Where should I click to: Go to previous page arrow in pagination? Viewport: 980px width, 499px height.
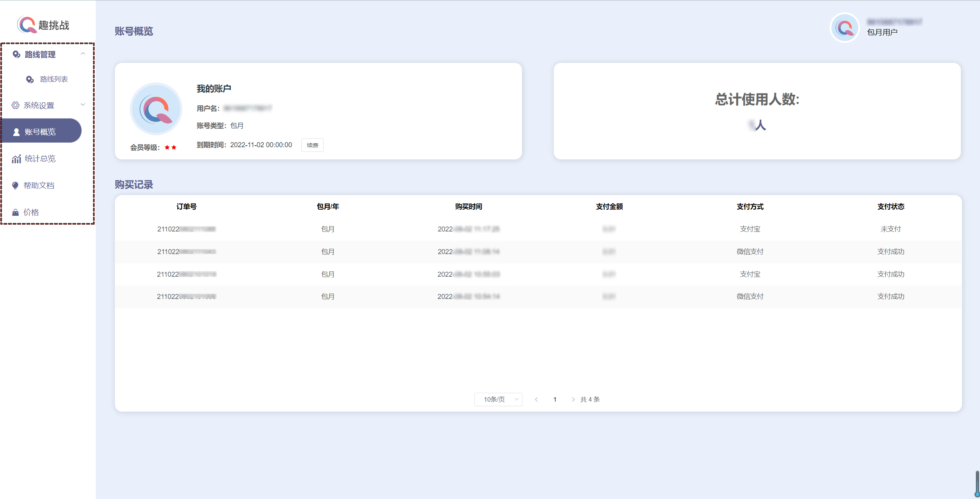[x=536, y=399]
